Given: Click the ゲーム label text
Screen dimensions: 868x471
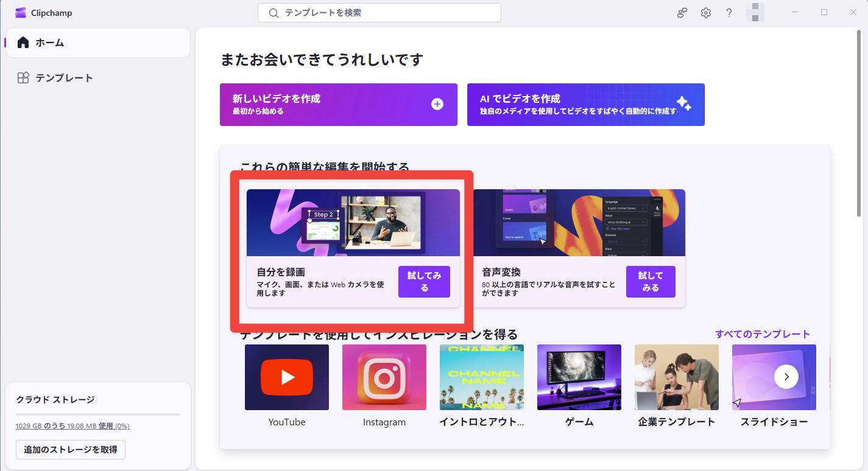Looking at the screenshot, I should tap(579, 422).
